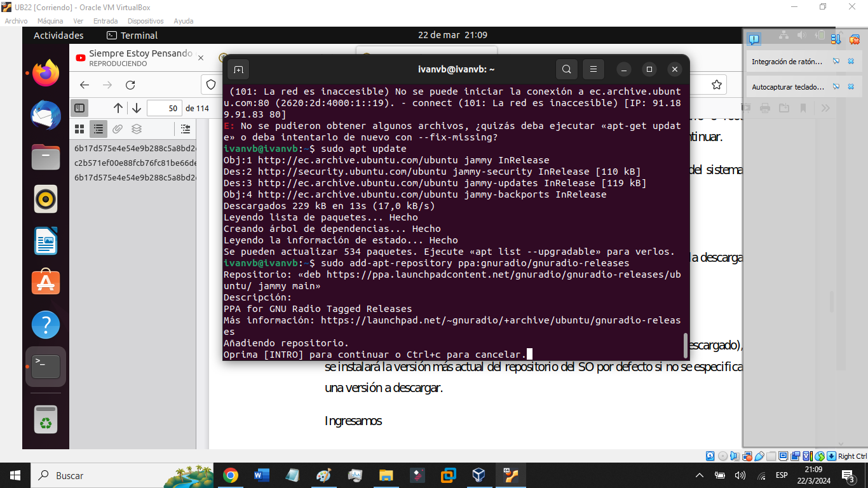Click VirtualBox USB status icon
This screenshot has height=488, width=868.
coord(759,456)
